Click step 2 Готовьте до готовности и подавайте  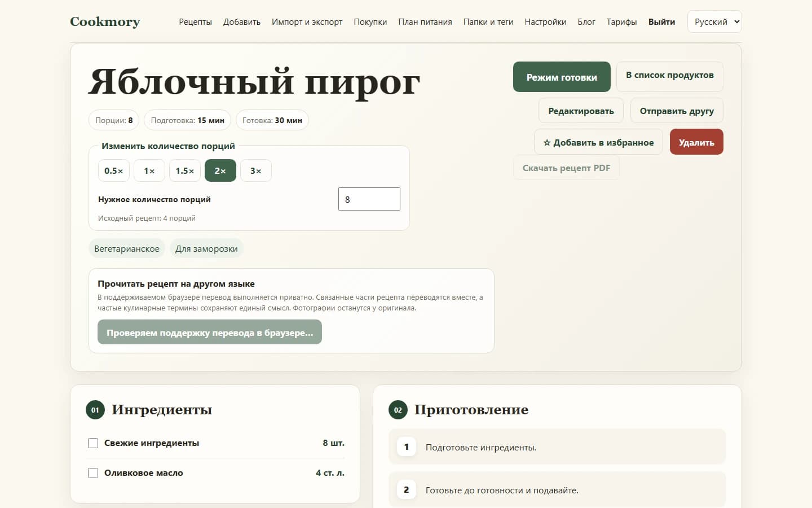557,490
